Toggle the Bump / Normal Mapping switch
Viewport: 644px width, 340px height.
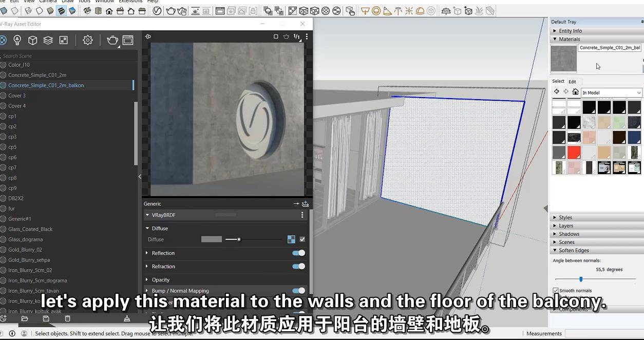[x=298, y=291]
